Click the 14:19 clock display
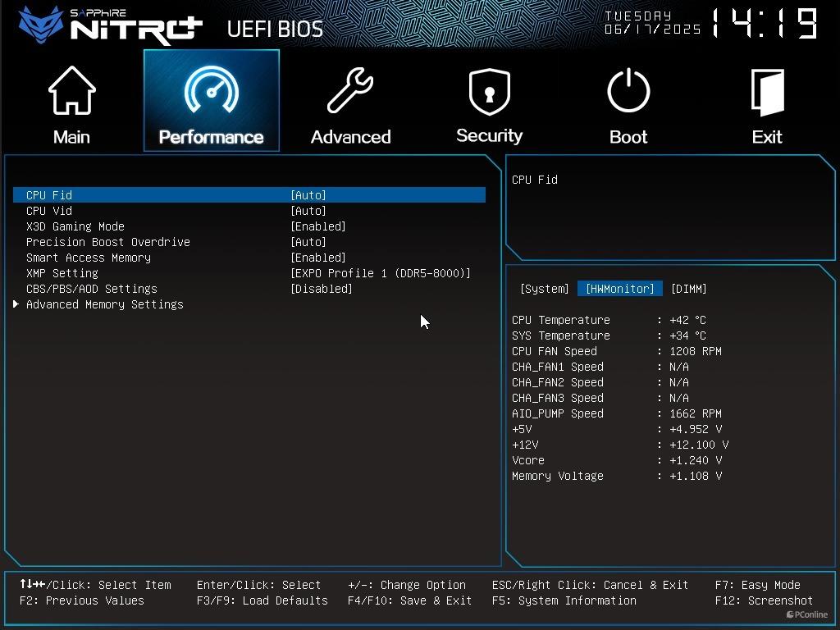Image resolution: width=840 pixels, height=630 pixels. point(765,24)
